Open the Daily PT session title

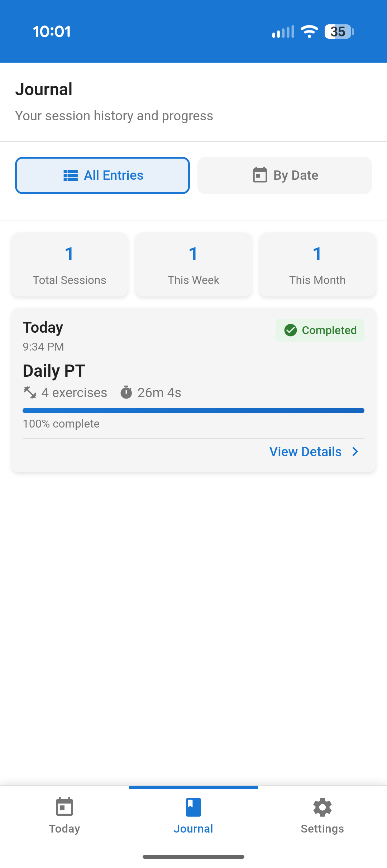tap(54, 371)
